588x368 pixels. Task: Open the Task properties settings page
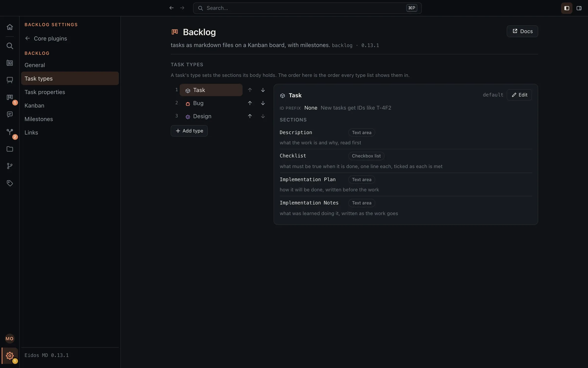click(70, 92)
